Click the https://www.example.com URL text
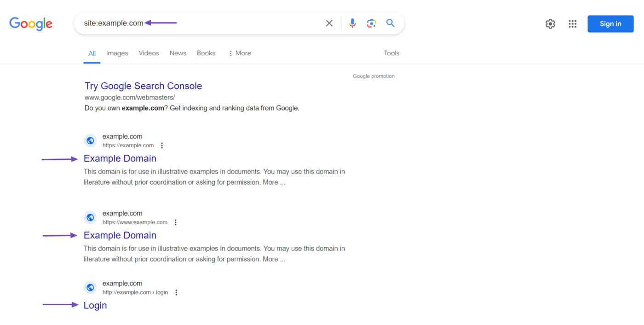The height and width of the screenshot is (325, 644). coord(135,222)
